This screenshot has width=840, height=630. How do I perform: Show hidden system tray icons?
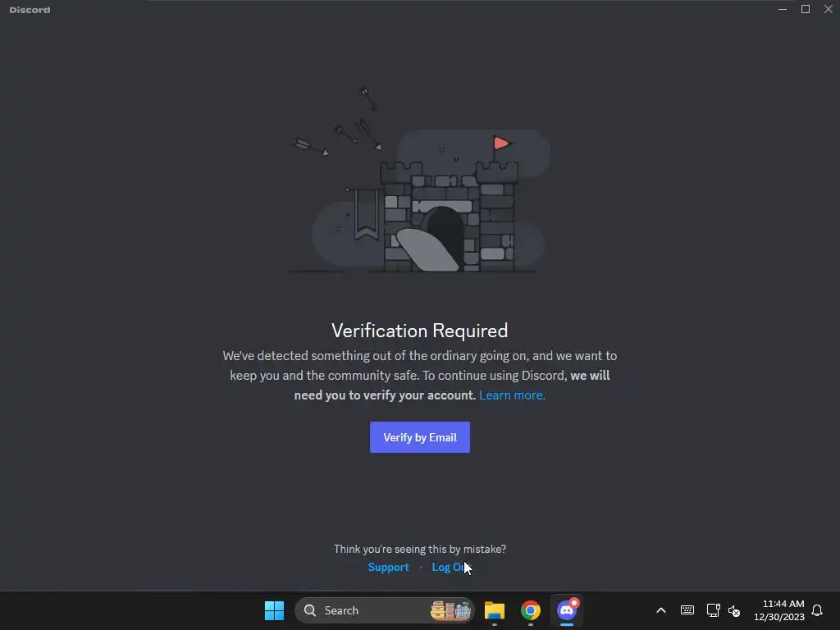(661, 610)
